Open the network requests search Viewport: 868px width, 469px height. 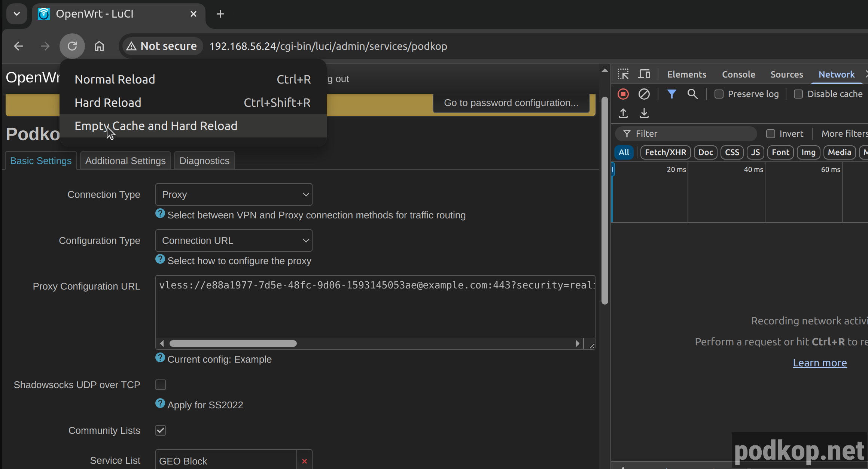[x=692, y=94]
